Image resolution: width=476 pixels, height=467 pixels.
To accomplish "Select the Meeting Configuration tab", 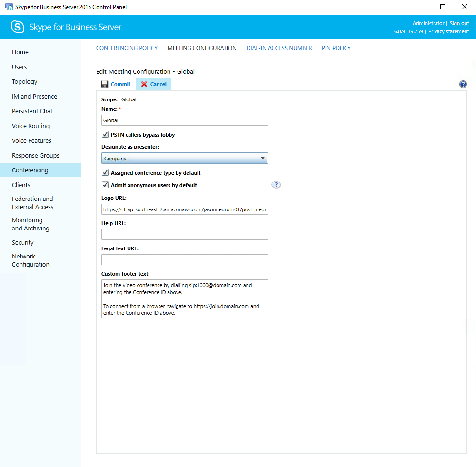I will click(x=202, y=48).
